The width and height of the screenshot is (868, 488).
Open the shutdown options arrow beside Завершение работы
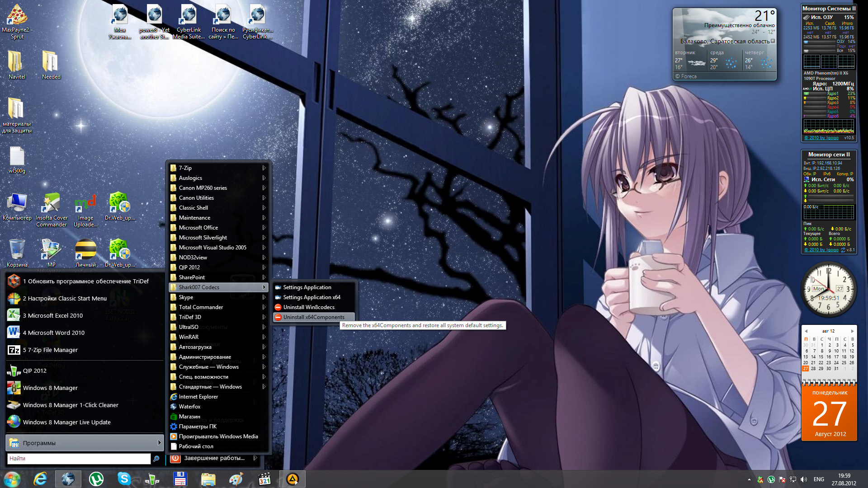click(255, 458)
